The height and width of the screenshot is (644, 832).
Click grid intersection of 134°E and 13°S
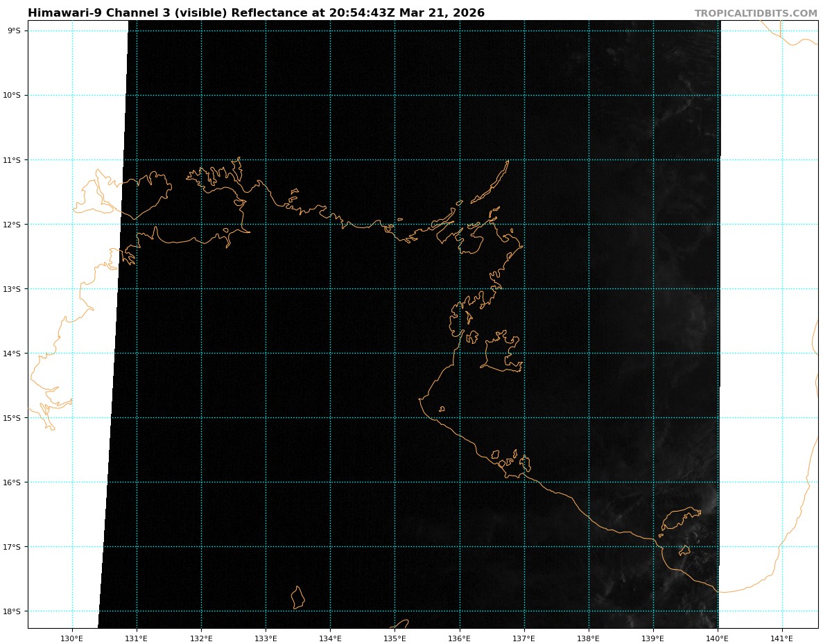coord(330,289)
